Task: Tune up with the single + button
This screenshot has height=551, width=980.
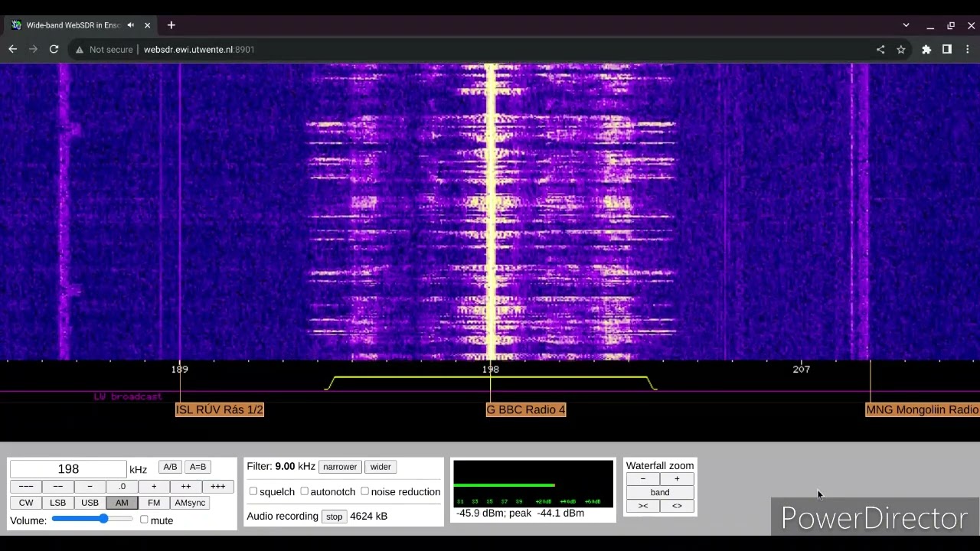Action: click(x=154, y=487)
